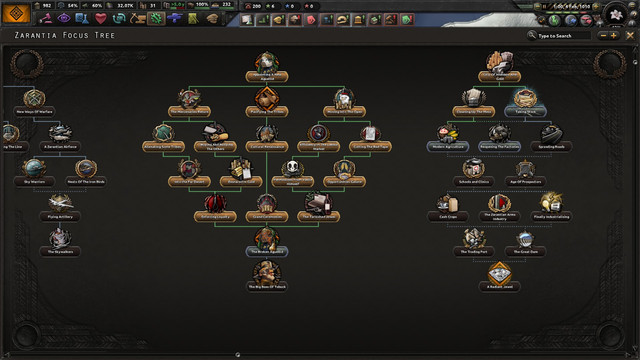Select the A Radiant Jewel focus
The height and width of the screenshot is (360, 640).
click(499, 278)
